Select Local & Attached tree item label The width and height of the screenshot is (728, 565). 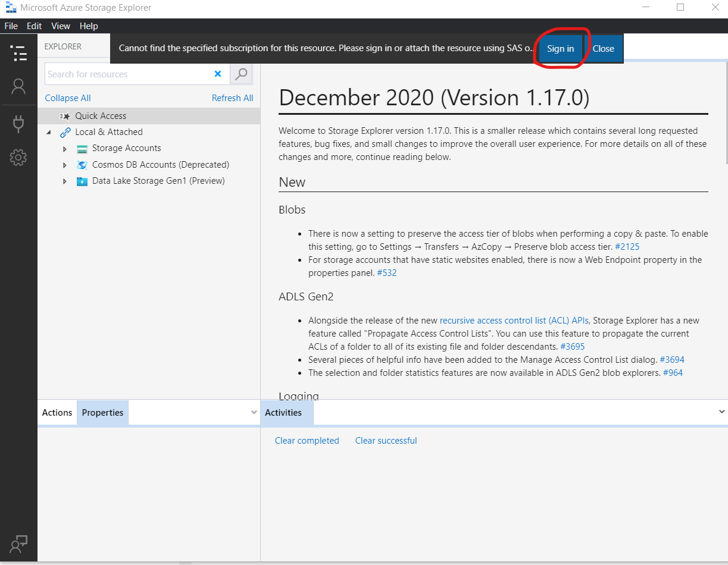coord(109,132)
